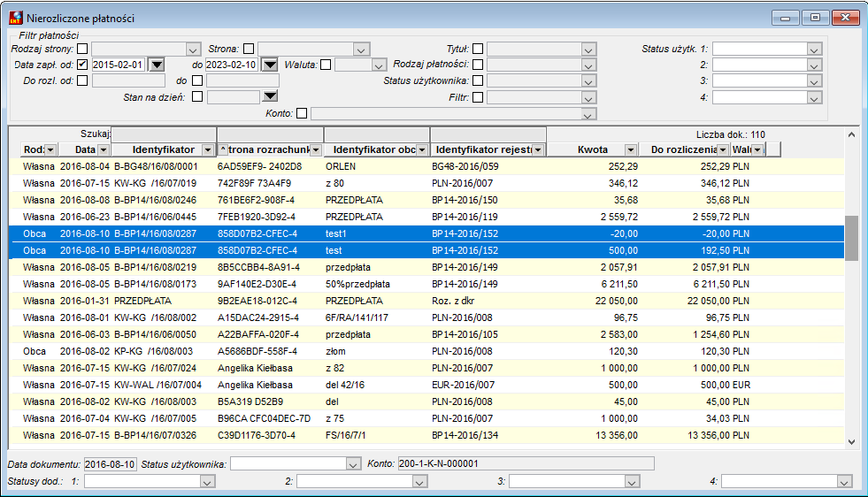
Task: Expand the Filtr dropdown
Action: click(588, 98)
